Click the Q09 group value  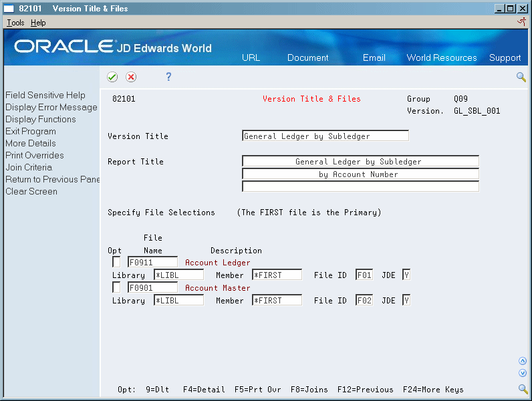pyautogui.click(x=460, y=99)
